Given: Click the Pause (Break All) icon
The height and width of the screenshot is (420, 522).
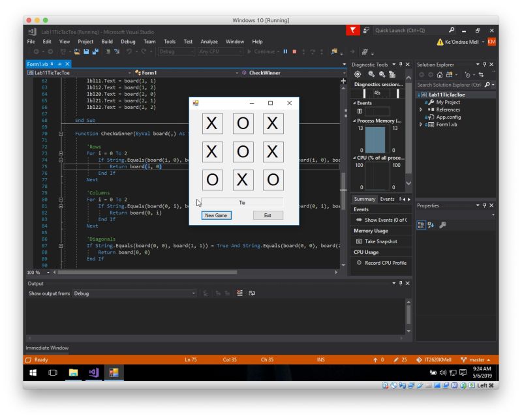Looking at the screenshot, I should click(285, 52).
